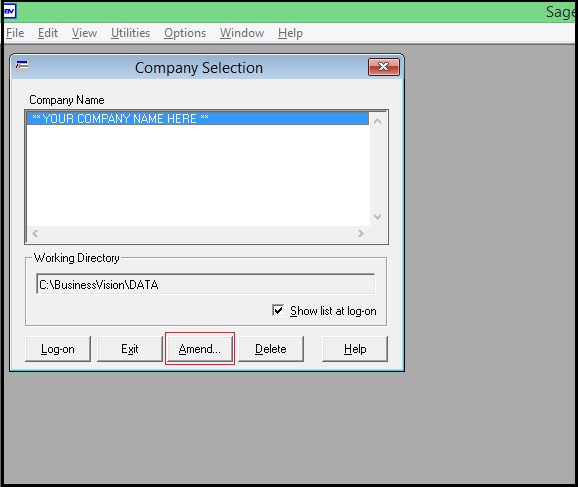Open the View menu
The height and width of the screenshot is (487, 578).
[84, 33]
